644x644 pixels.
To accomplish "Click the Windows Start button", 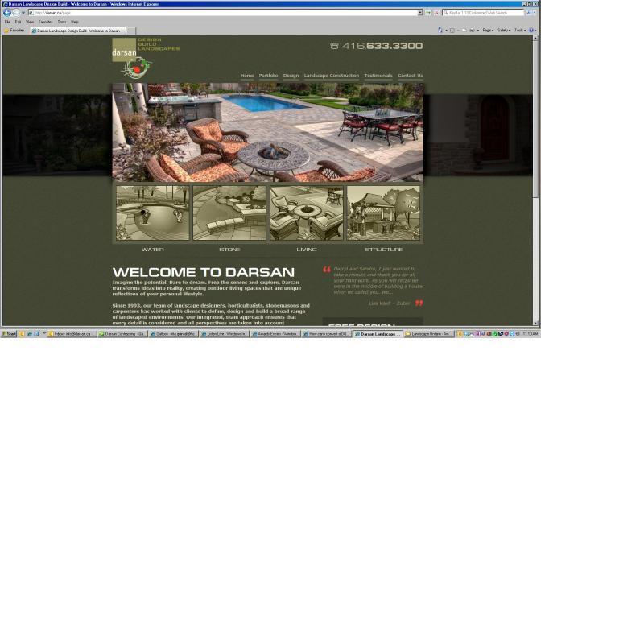I will click(x=9, y=334).
